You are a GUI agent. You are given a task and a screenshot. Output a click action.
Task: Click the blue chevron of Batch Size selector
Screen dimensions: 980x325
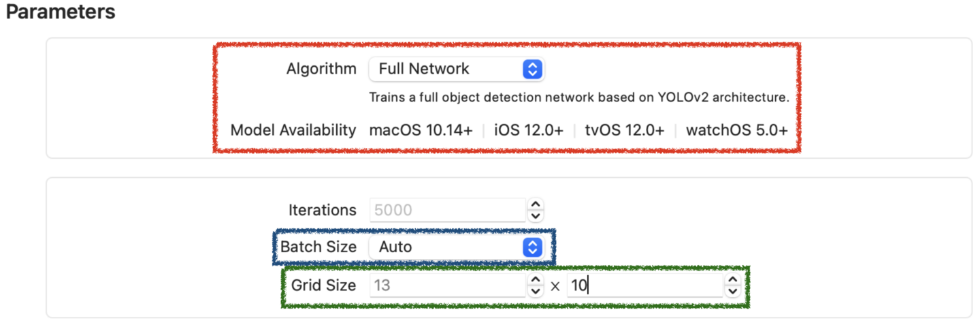532,247
